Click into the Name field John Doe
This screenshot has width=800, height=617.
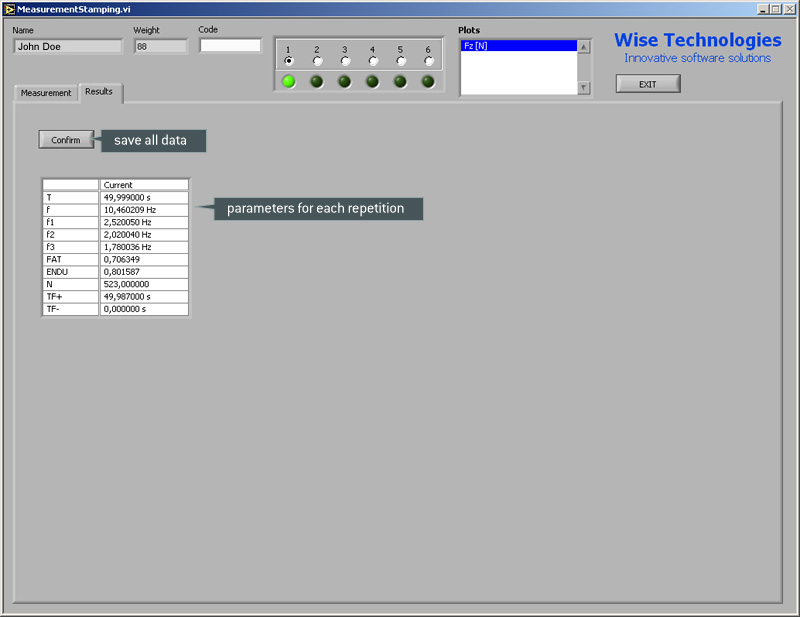coord(68,46)
